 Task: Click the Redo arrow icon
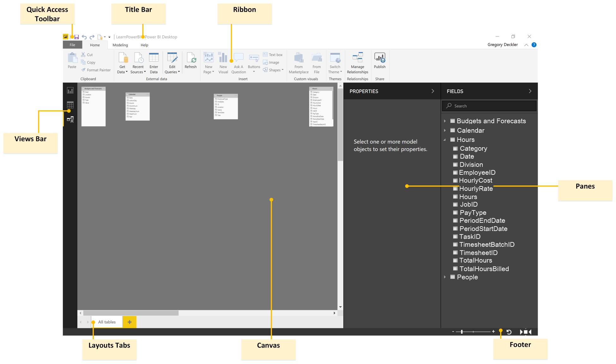click(92, 37)
